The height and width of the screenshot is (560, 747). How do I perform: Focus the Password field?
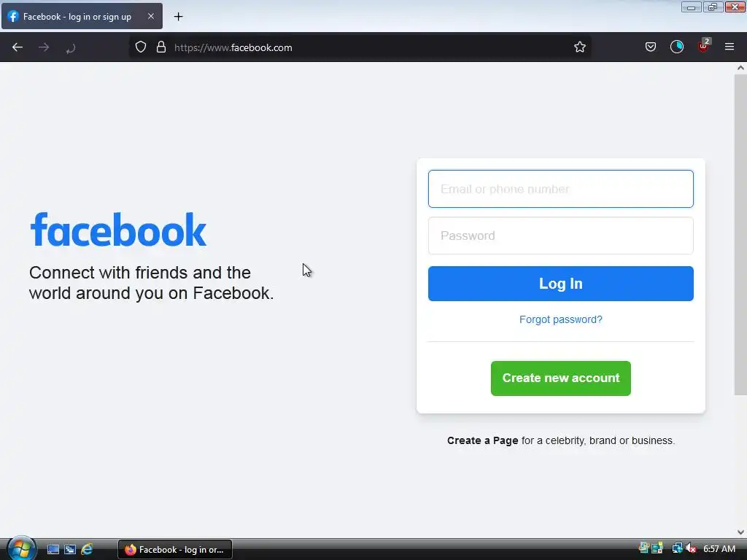[x=561, y=236]
